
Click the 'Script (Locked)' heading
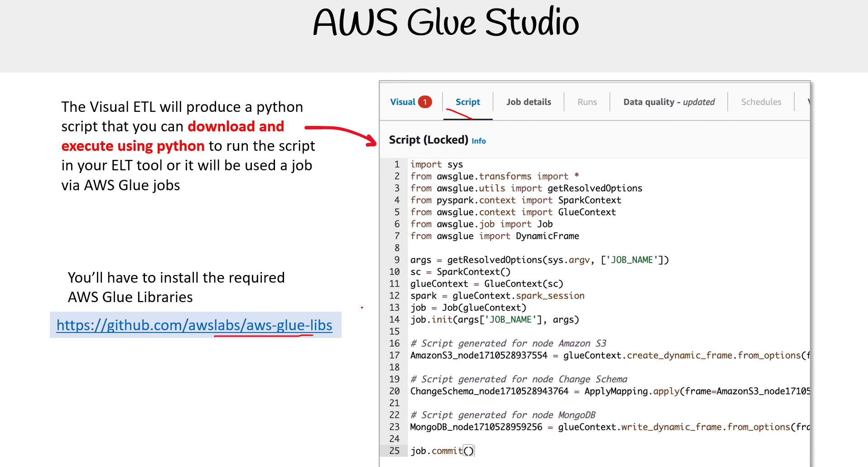pos(428,140)
